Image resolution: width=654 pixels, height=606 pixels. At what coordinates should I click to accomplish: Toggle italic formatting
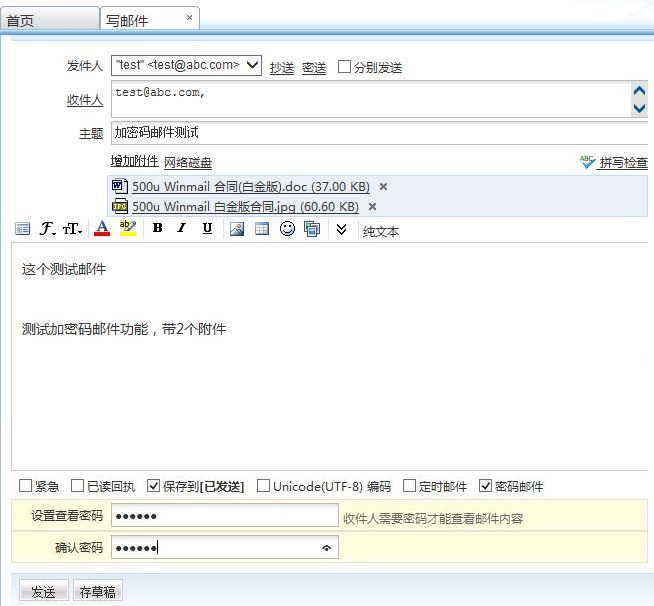click(x=182, y=228)
